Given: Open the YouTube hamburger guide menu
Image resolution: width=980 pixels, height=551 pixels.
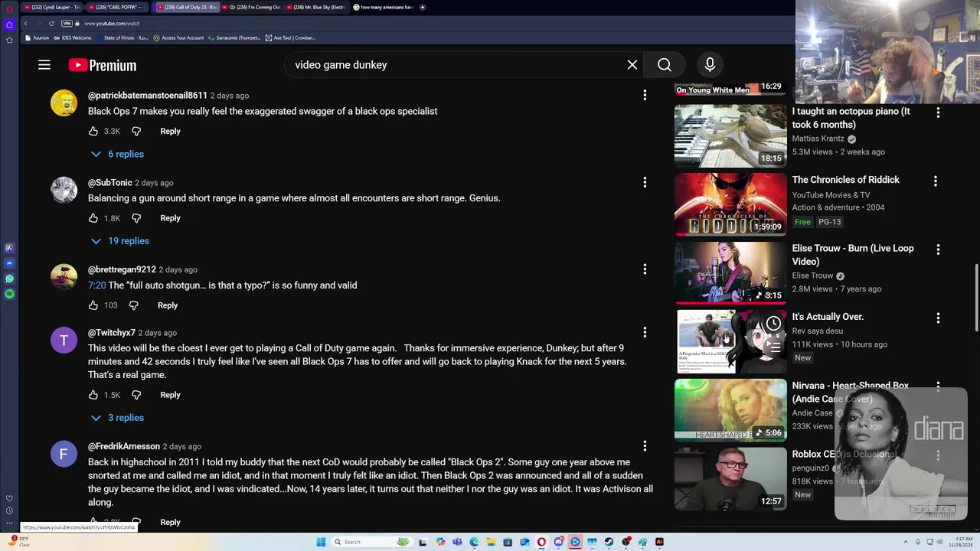Looking at the screenshot, I should click(x=44, y=65).
